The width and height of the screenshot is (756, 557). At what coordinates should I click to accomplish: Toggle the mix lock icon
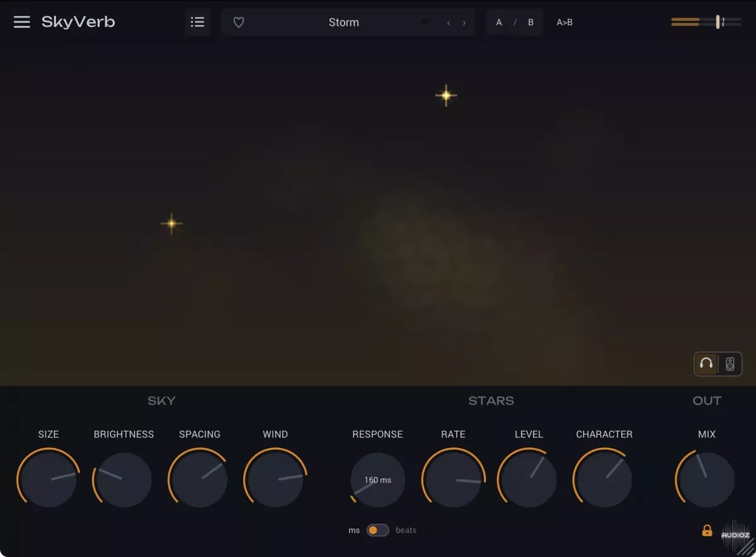pyautogui.click(x=707, y=531)
